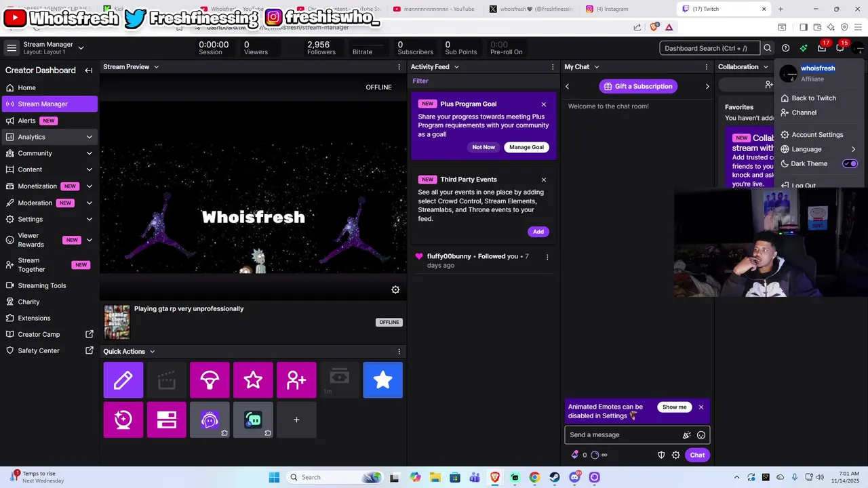Open the Language submenu

[819, 149]
